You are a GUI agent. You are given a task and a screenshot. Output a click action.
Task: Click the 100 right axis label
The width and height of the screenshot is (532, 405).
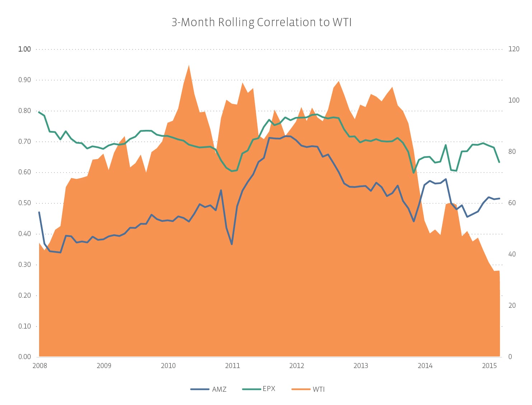pos(514,100)
